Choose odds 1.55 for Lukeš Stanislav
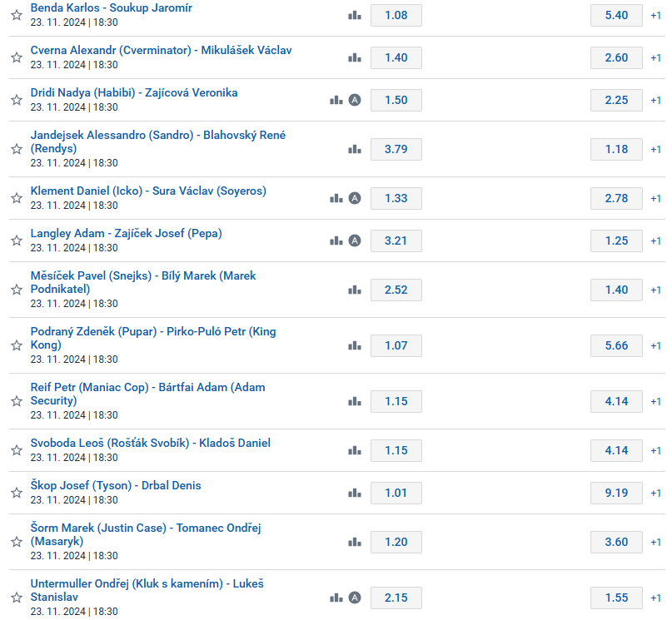The image size is (672, 620). pyautogui.click(x=616, y=598)
